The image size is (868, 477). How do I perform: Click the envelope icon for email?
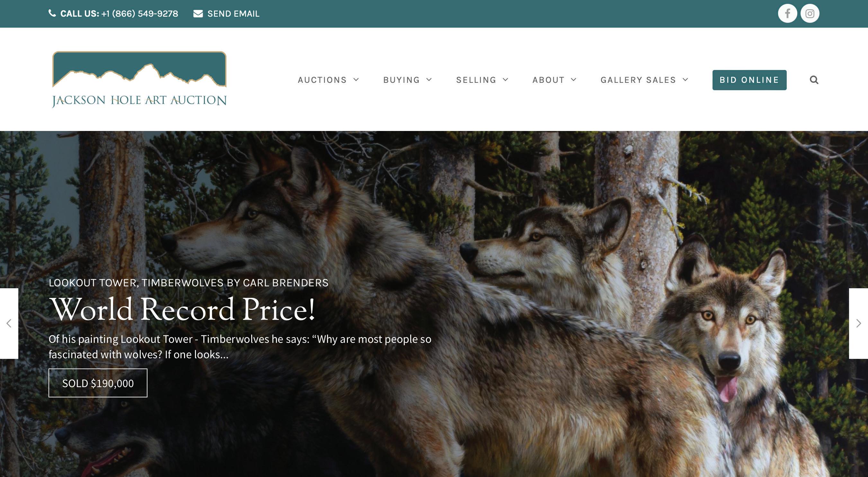tap(198, 13)
